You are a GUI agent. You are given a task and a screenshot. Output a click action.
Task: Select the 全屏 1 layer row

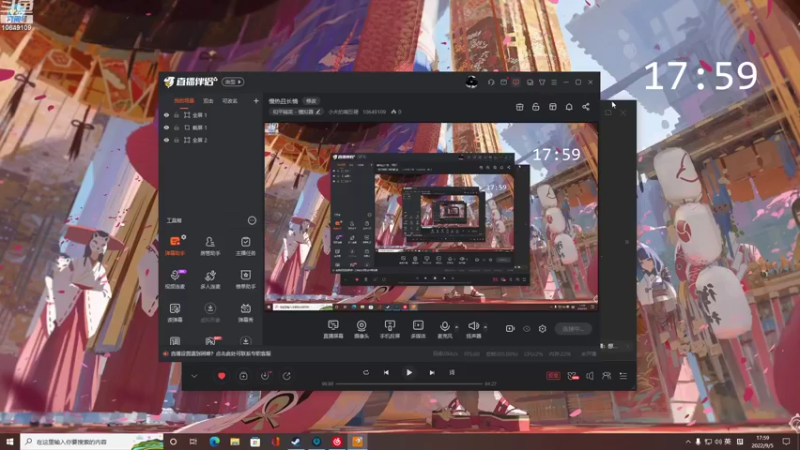click(211, 115)
